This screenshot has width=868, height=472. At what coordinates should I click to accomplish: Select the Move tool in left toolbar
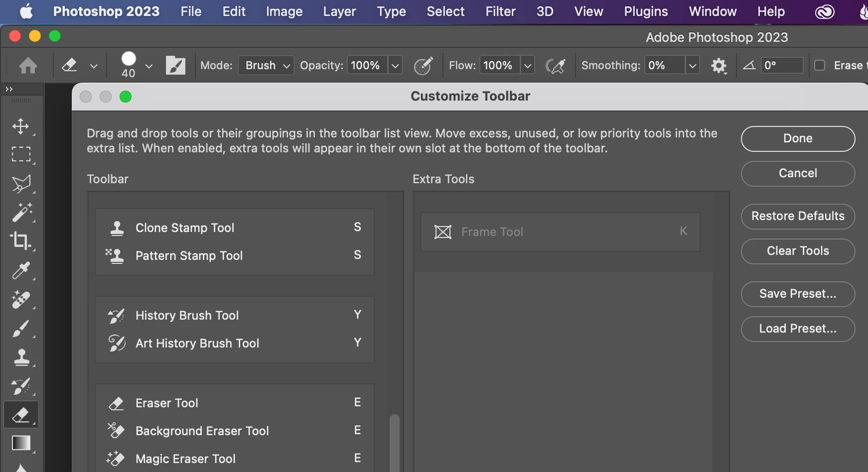tap(21, 126)
